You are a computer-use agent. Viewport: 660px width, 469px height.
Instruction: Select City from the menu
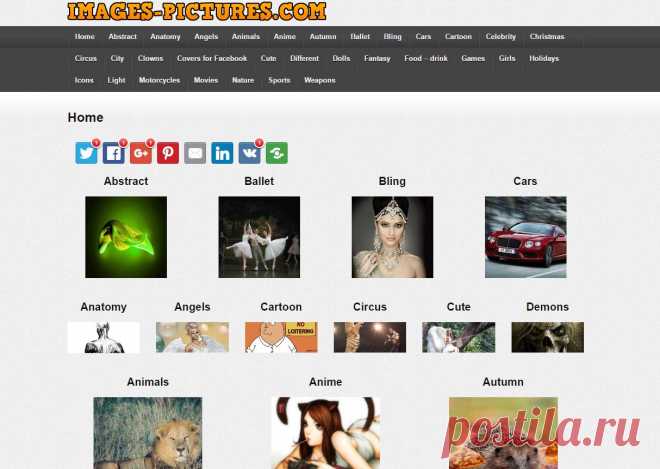117,59
